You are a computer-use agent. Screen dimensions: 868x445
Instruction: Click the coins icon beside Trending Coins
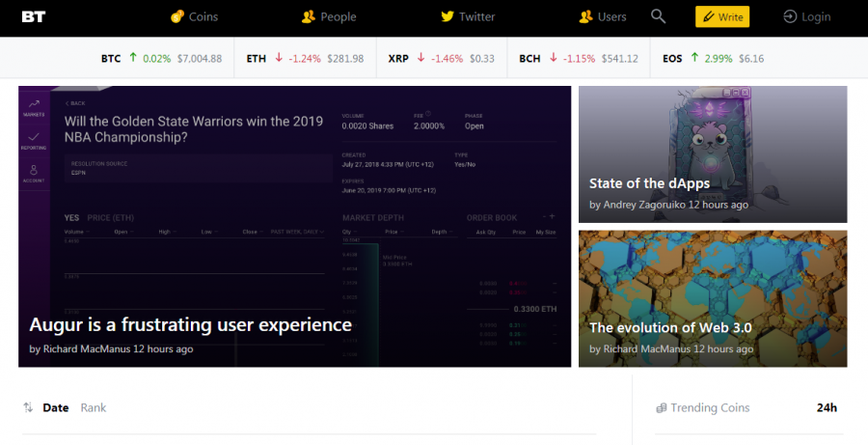661,408
